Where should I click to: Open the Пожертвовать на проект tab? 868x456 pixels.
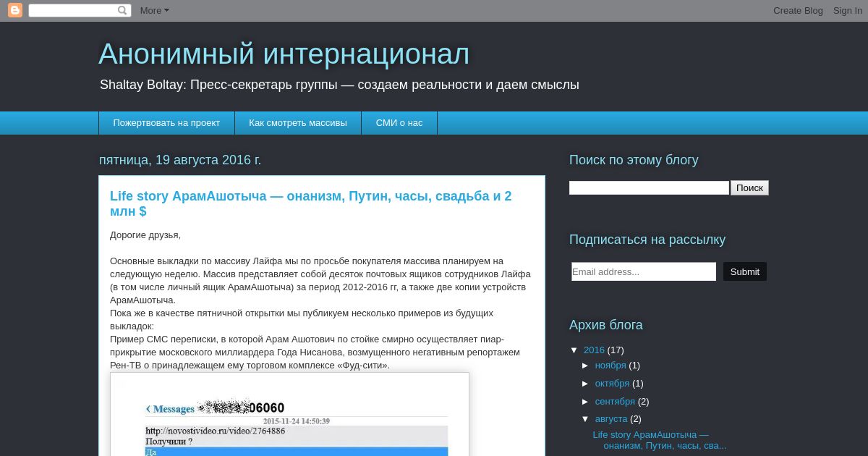(x=166, y=123)
